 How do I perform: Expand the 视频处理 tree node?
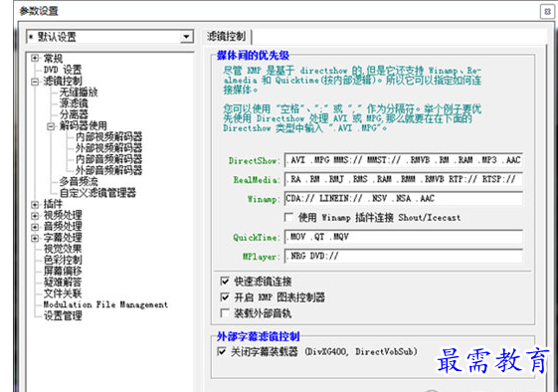pyautogui.click(x=35, y=216)
